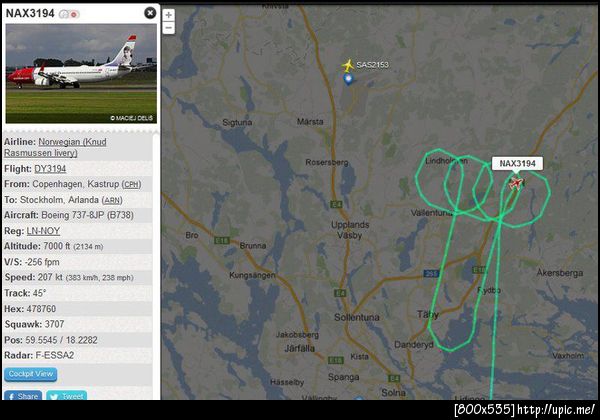
Task: Close the NAX3194 flight info panel
Action: [150, 13]
